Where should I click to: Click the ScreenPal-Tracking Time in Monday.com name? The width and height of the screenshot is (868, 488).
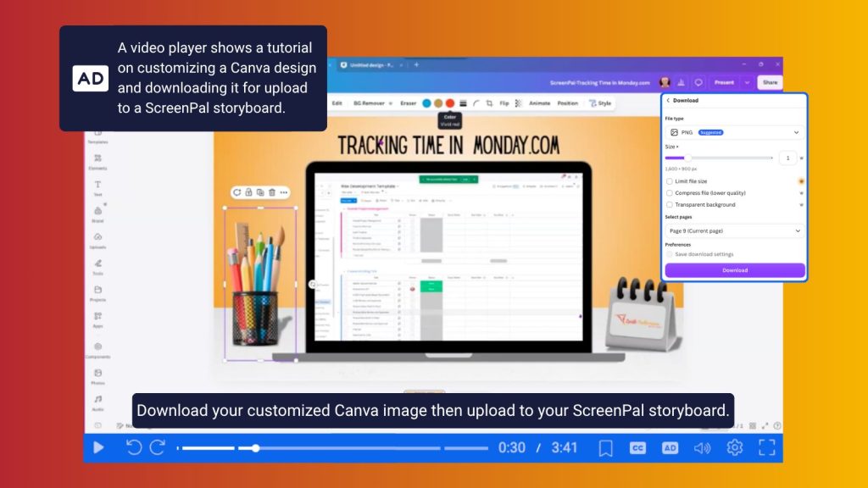click(599, 82)
